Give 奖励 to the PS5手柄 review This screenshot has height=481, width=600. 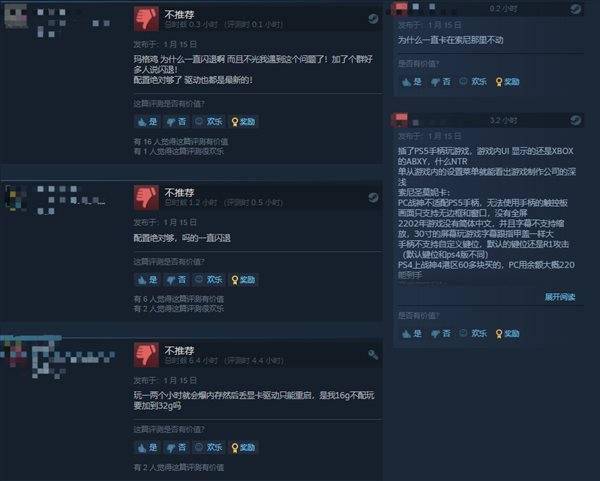click(508, 334)
